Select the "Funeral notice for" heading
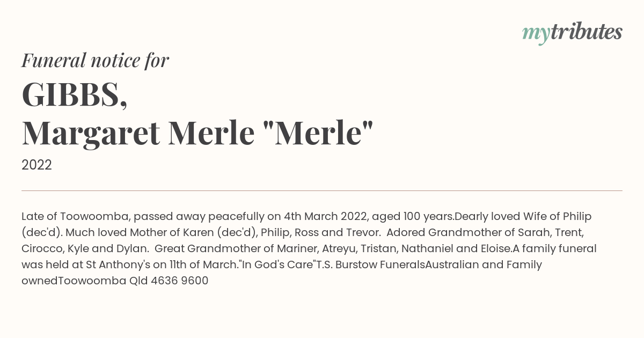Image resolution: width=644 pixels, height=338 pixels. (x=95, y=61)
